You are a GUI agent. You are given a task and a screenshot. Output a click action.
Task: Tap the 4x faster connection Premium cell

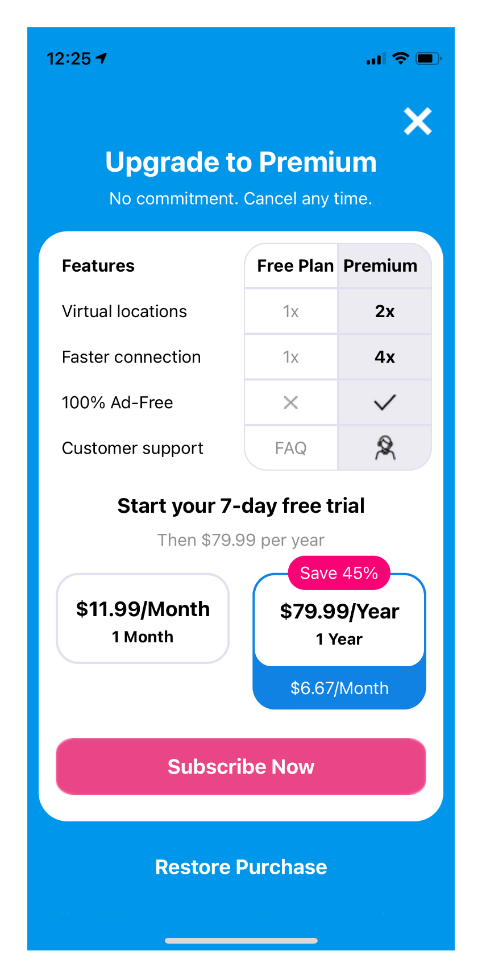click(385, 357)
